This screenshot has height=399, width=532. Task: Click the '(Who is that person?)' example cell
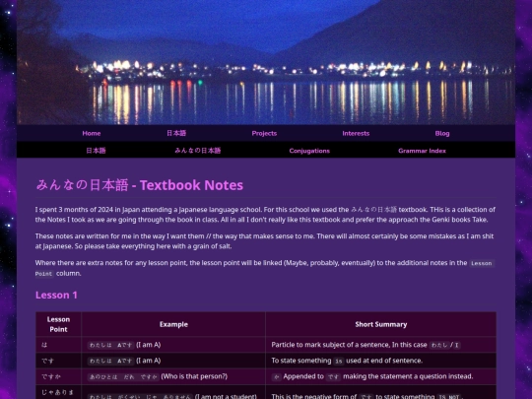pos(173,376)
